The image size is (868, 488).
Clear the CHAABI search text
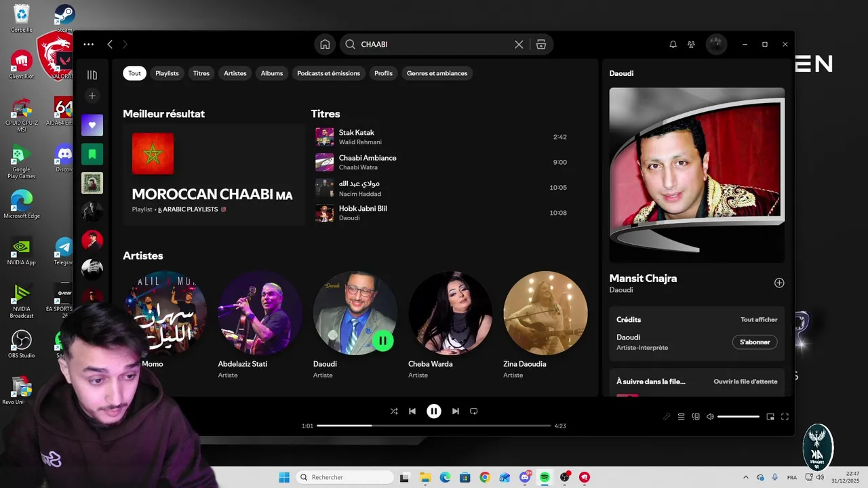[519, 44]
